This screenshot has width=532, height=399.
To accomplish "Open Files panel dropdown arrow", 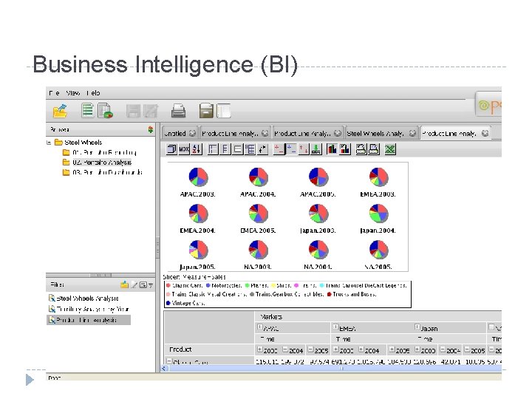I will pos(150,285).
